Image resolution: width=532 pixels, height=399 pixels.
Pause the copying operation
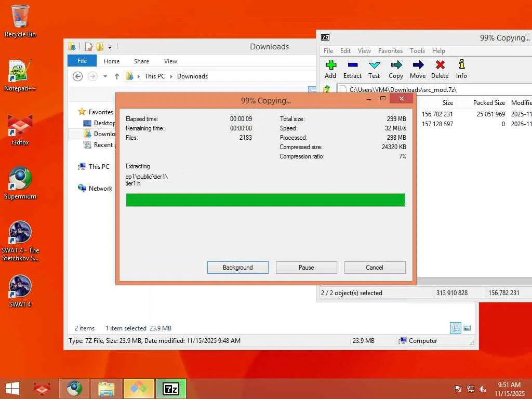click(307, 268)
